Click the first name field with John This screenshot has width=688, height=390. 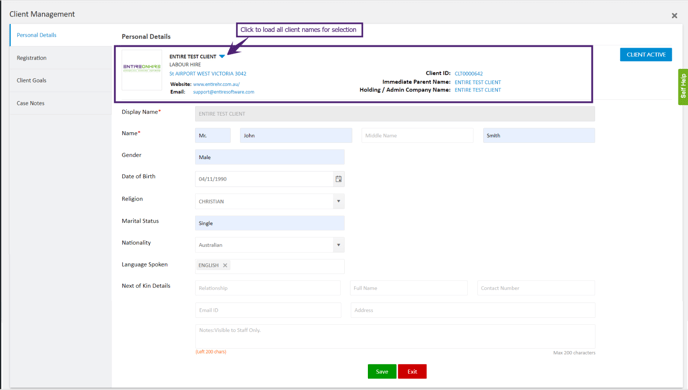click(x=296, y=136)
